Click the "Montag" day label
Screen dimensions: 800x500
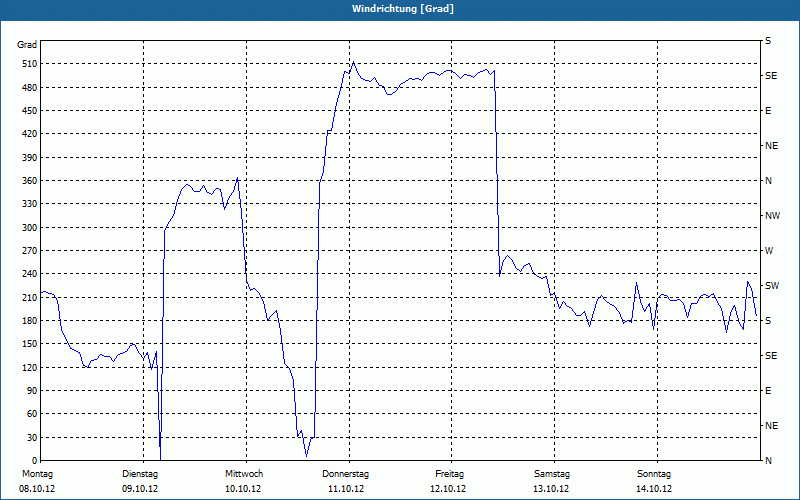(37, 474)
